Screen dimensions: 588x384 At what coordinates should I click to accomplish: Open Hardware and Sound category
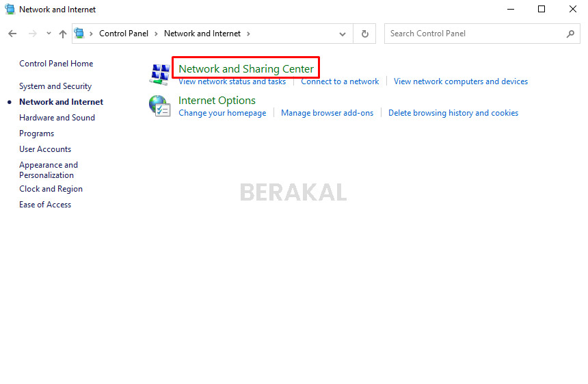point(57,118)
